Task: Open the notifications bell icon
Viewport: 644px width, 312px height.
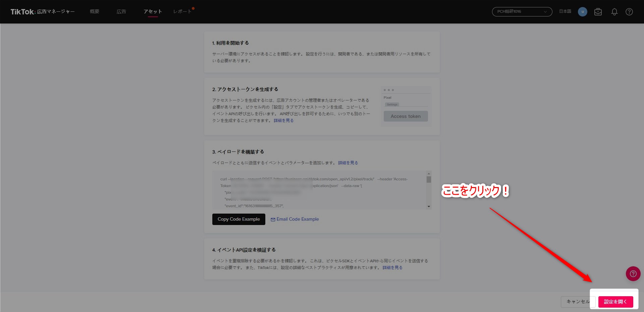Action: coord(614,12)
